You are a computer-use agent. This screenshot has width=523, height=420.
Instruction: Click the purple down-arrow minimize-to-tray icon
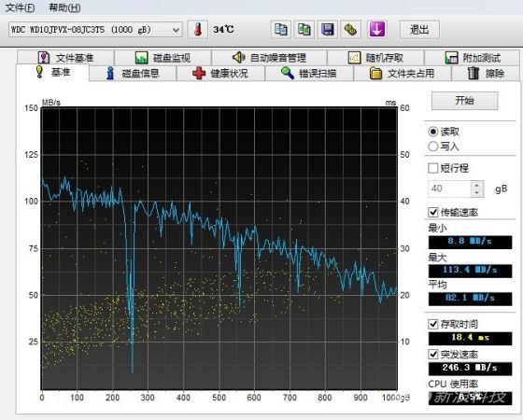pyautogui.click(x=377, y=30)
